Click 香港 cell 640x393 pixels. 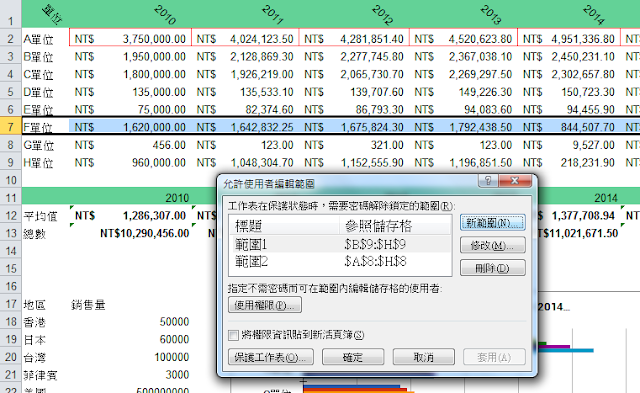click(x=34, y=322)
